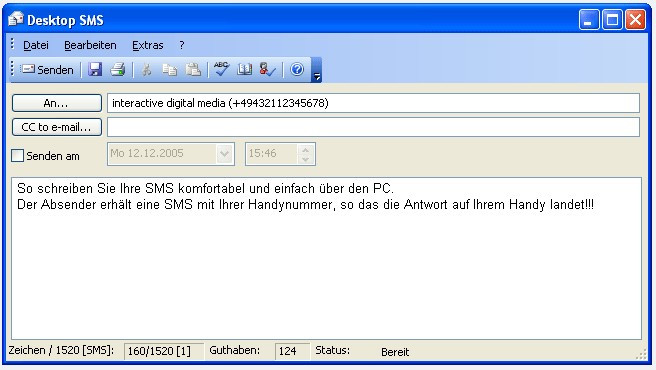The height and width of the screenshot is (370, 656).
Task: Paste from clipboard icon in toolbar
Action: coord(193,69)
